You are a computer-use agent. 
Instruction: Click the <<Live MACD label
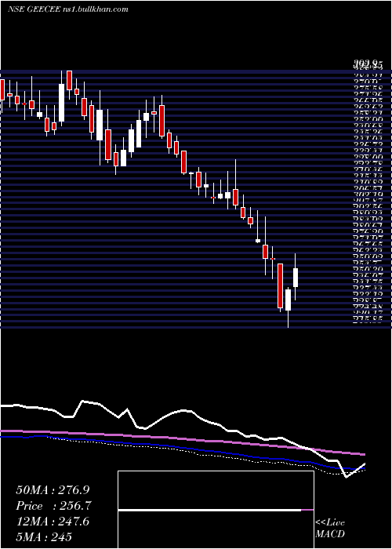tap(330, 529)
